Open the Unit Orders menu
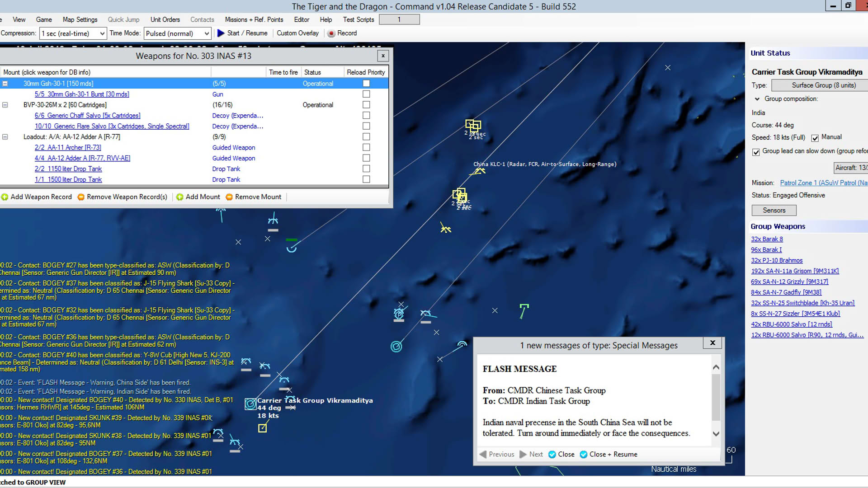Viewport: 868px width, 488px height. [x=165, y=19]
